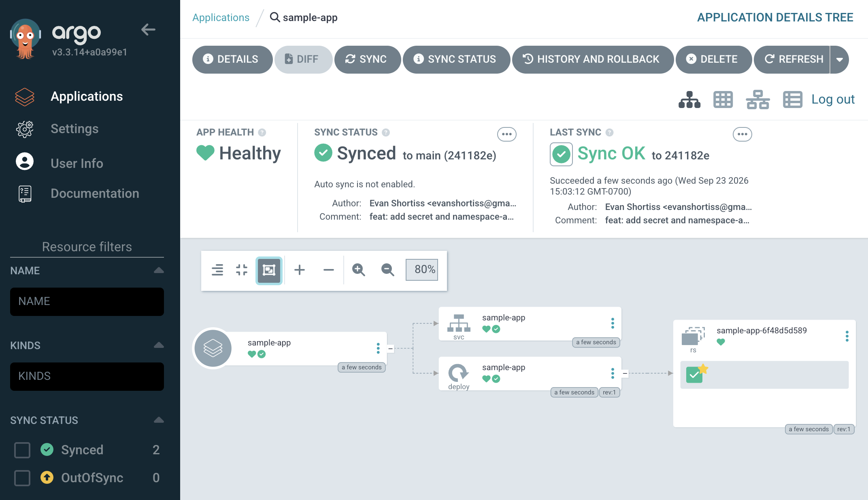Click the APP HEALTH help icon

pyautogui.click(x=262, y=132)
